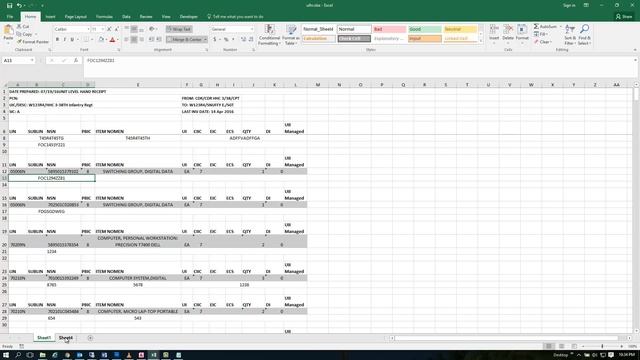
Task: Click the Undo arrow icon
Action: click(19, 5)
